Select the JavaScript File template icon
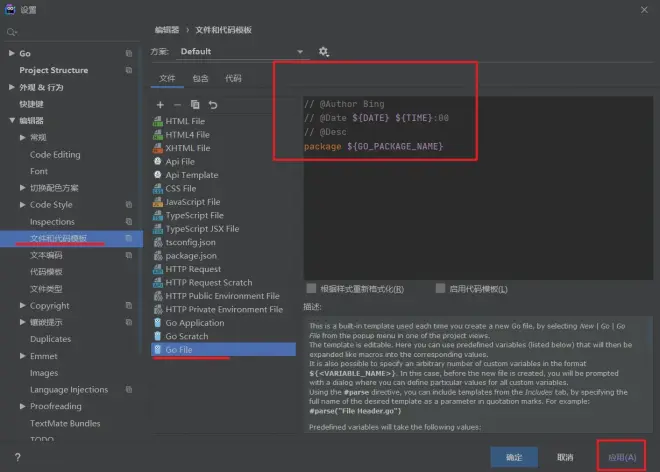The image size is (660, 472). point(158,202)
